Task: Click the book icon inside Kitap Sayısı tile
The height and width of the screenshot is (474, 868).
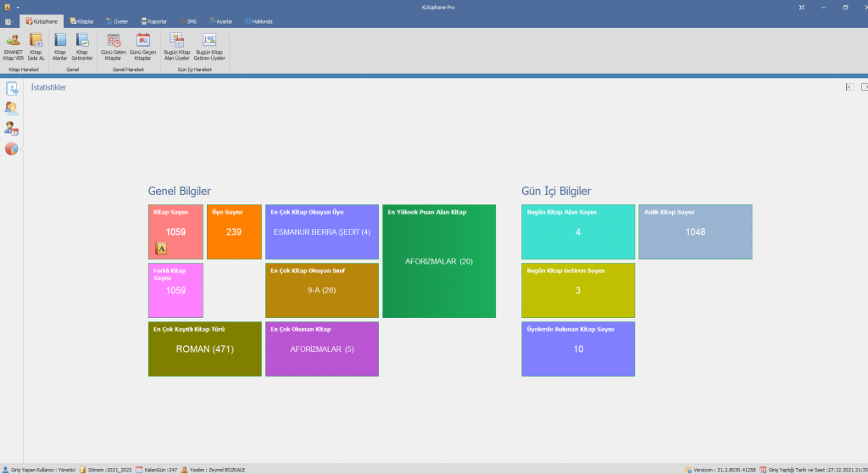Action: point(161,248)
